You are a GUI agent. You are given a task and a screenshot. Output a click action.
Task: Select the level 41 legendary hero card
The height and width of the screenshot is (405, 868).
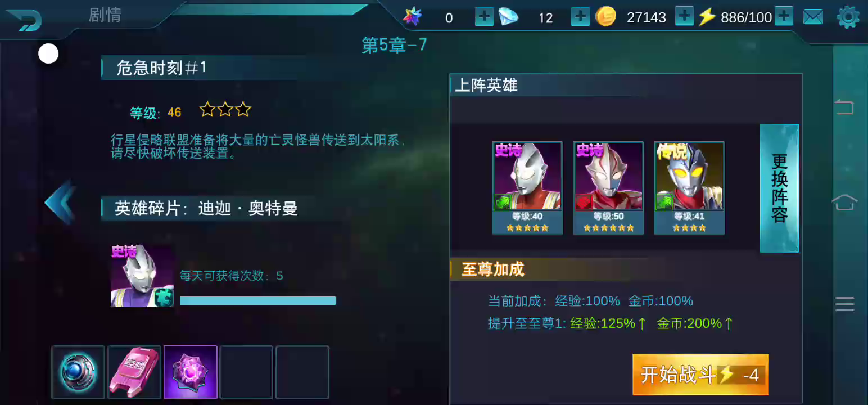click(689, 188)
